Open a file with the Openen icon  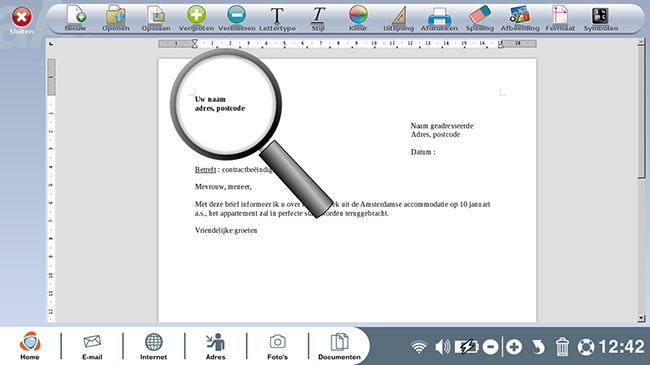[x=116, y=19]
